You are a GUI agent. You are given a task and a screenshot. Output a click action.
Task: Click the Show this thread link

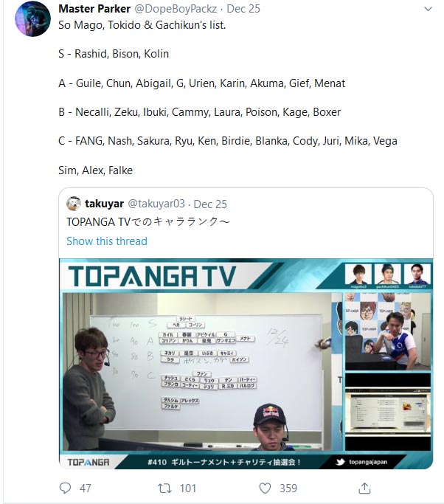[x=107, y=241]
